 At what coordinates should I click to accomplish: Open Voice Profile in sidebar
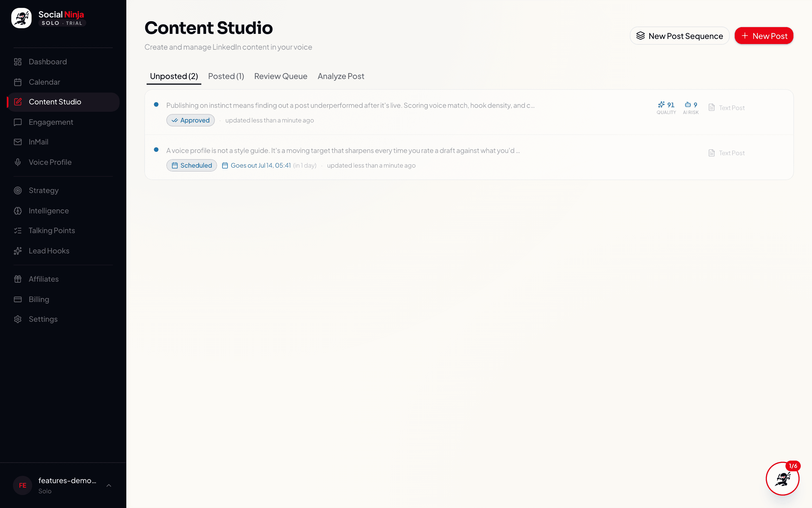click(63, 162)
